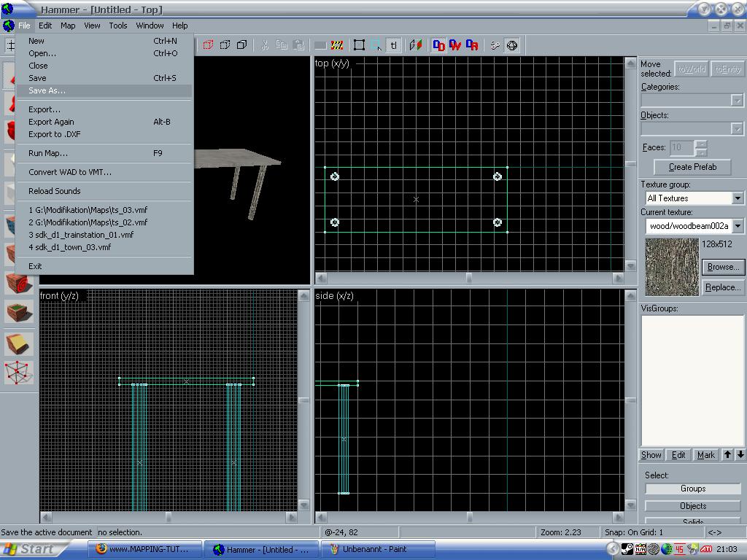Choose Reload Sounds from the File menu
747x560 pixels.
tap(104, 191)
